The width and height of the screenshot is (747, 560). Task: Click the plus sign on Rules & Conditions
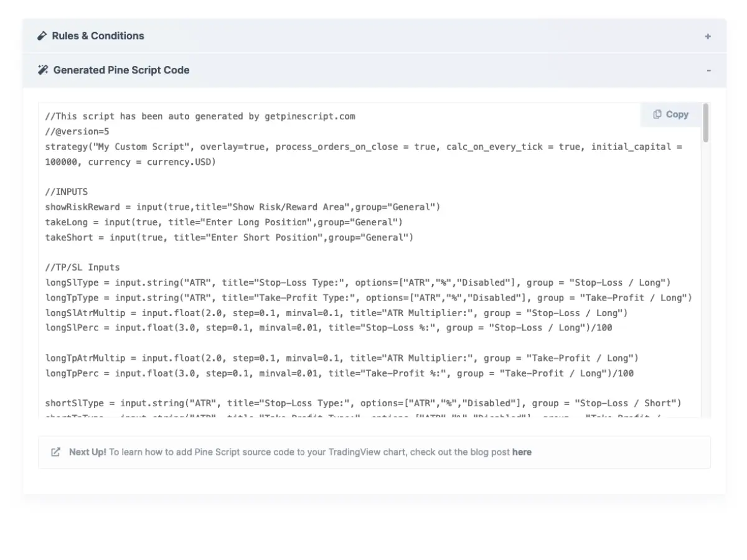click(x=708, y=36)
